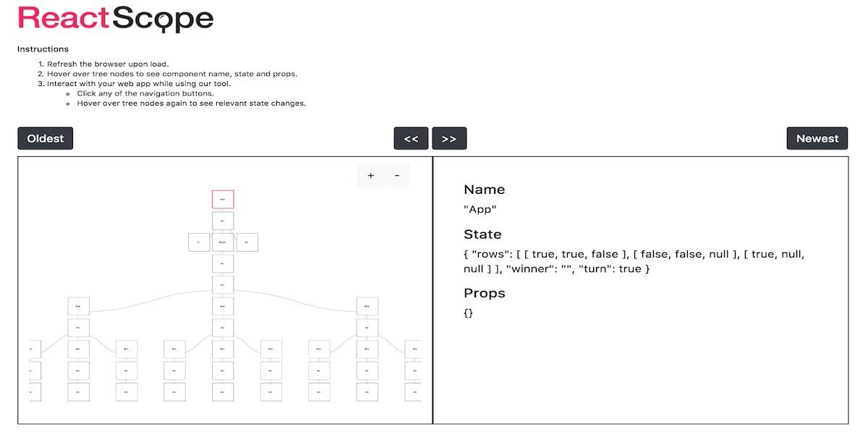
Task: Click 'Hover over tree nodes to see component' step
Action: pos(172,74)
